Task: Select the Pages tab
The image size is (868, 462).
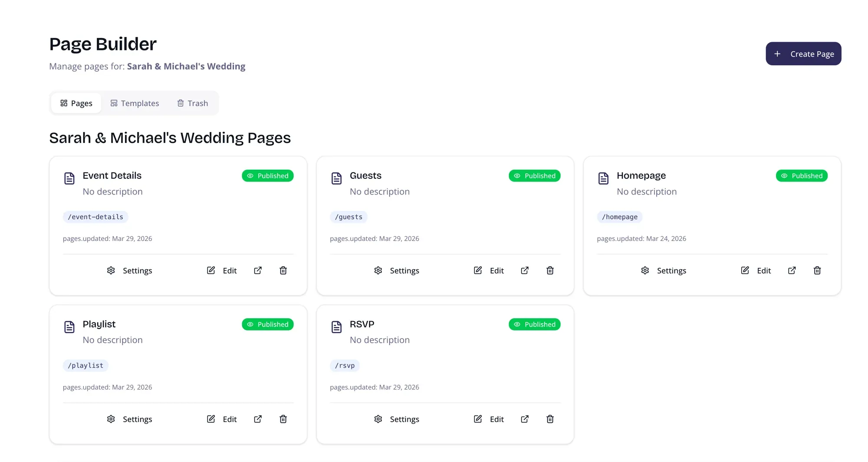Action: [x=76, y=103]
